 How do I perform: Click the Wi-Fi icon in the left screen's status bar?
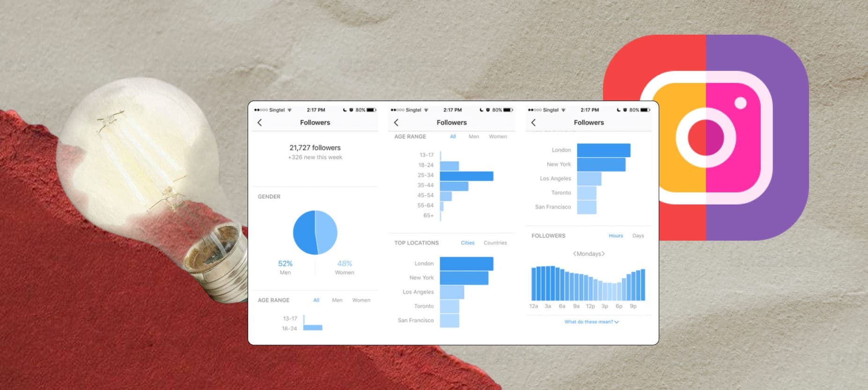pyautogui.click(x=289, y=110)
